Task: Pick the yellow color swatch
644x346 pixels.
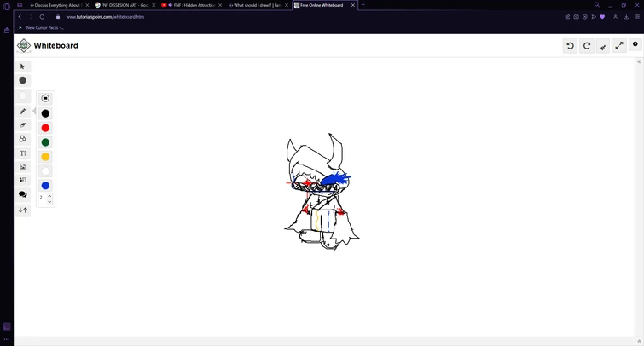Action: coord(45,157)
